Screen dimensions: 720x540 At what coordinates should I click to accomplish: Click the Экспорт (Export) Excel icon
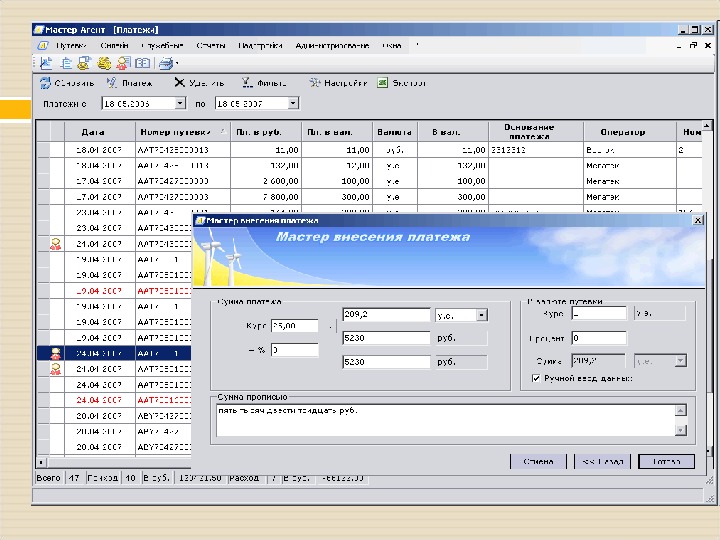[x=383, y=83]
